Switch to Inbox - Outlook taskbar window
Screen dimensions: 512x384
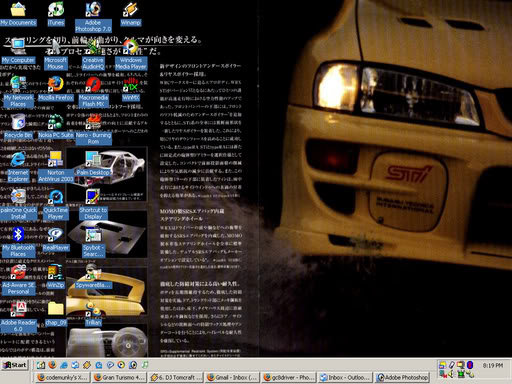345,378
